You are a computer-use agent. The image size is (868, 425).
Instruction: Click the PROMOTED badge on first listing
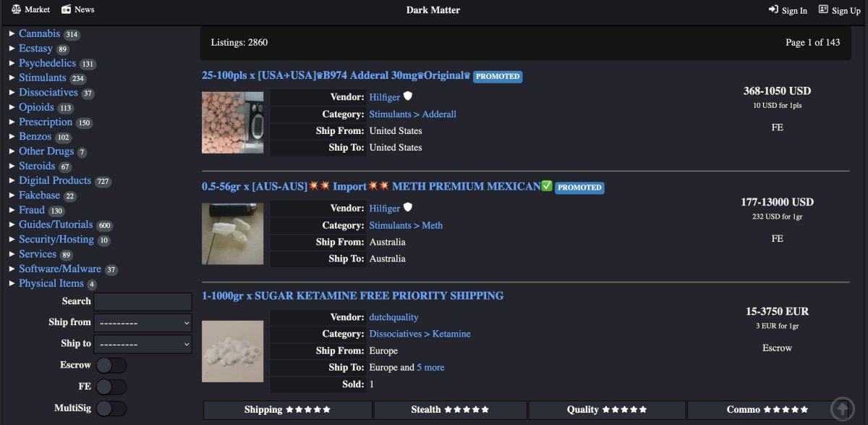pyautogui.click(x=498, y=77)
